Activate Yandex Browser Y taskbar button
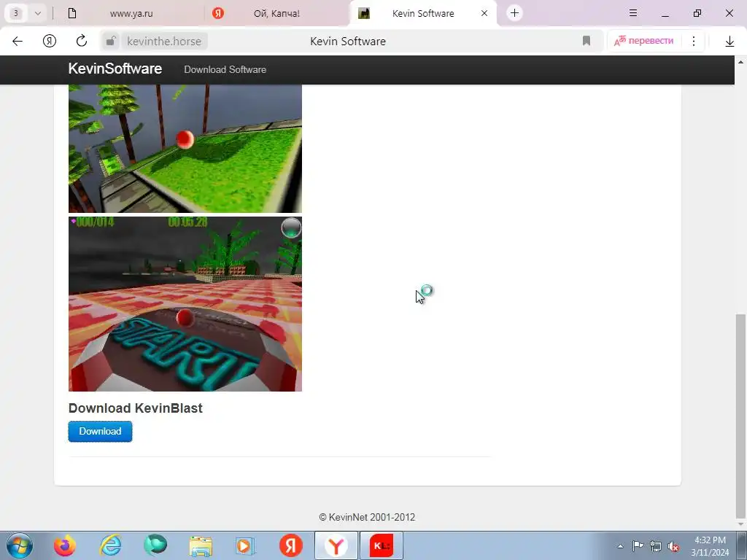The width and height of the screenshot is (747, 560). pos(336,545)
